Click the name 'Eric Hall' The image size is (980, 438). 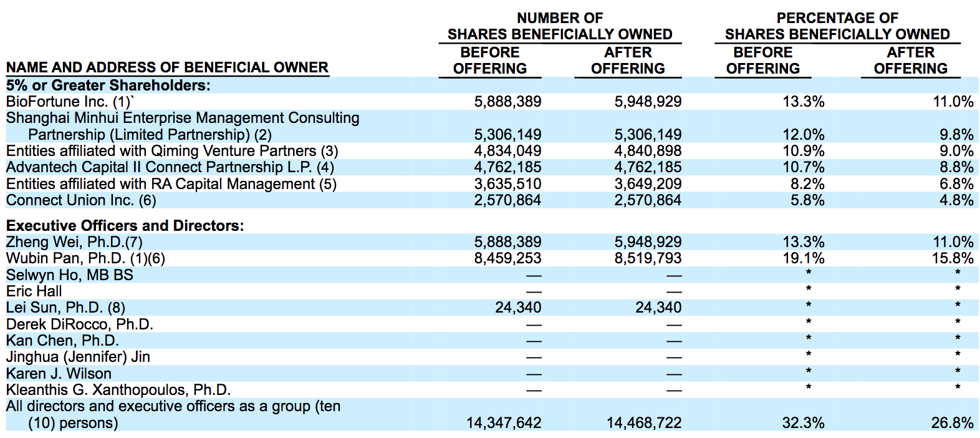(34, 291)
